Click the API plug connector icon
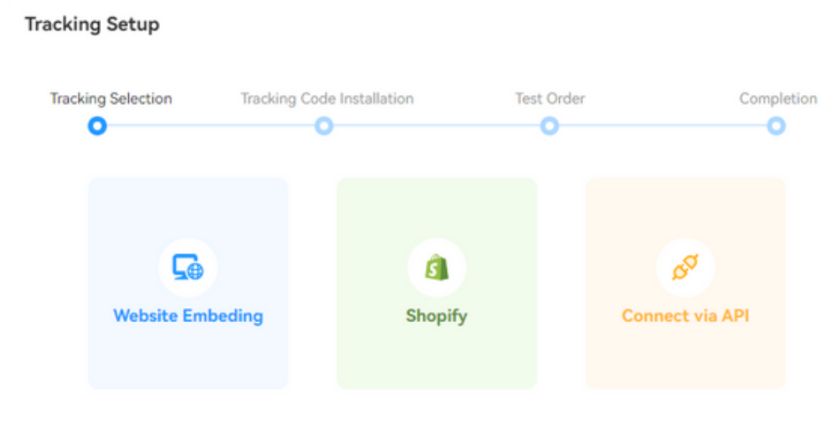 coord(685,267)
